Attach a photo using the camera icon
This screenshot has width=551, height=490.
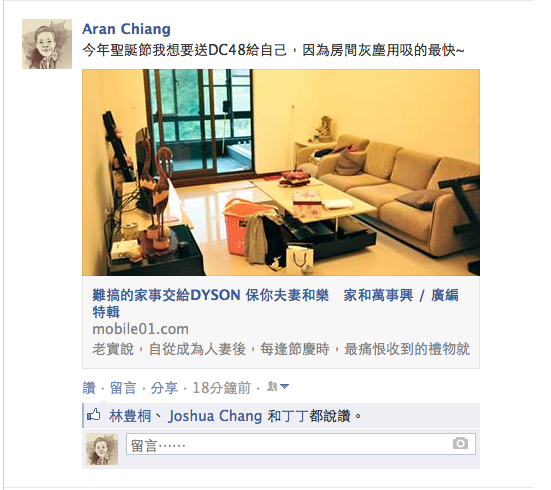[x=460, y=443]
